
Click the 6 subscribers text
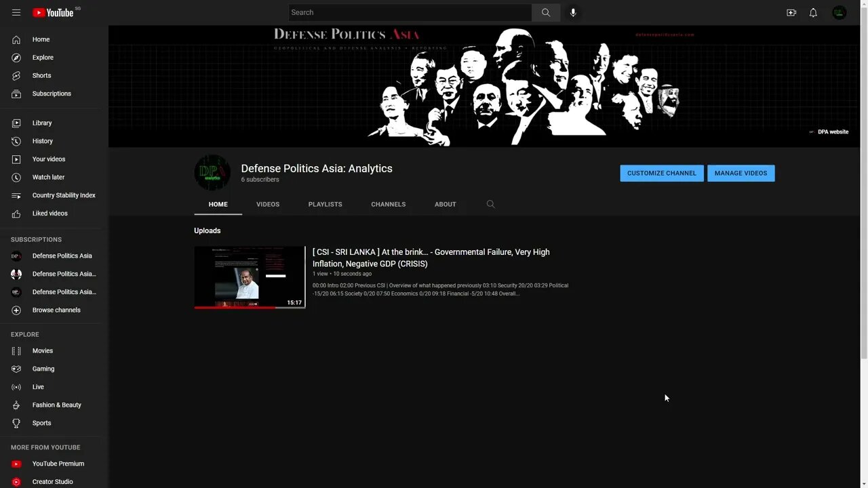pos(260,180)
